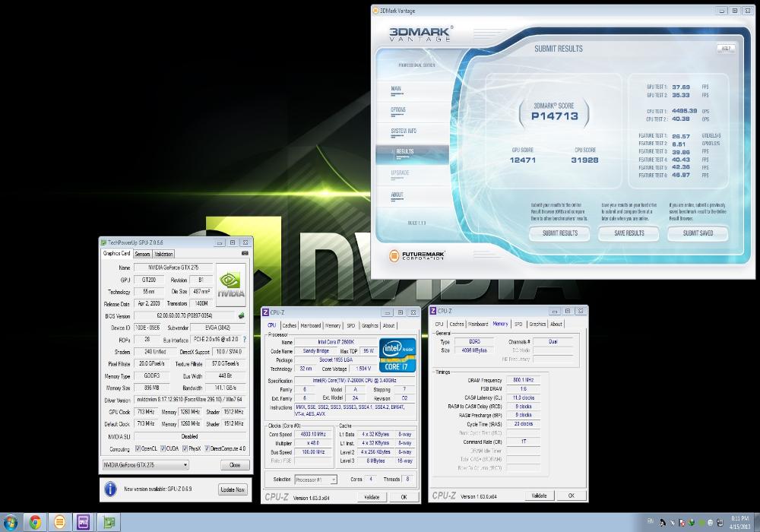Click the CPU score value 31928
This screenshot has width=760, height=532.
[x=584, y=160]
